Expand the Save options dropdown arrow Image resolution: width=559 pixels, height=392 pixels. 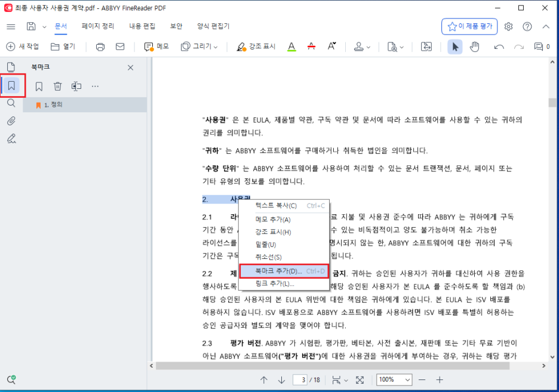(x=44, y=27)
